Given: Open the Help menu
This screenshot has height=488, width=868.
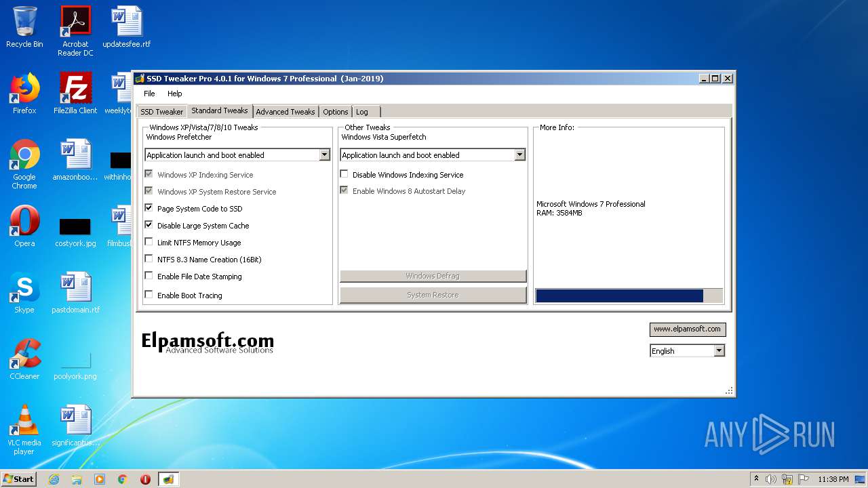Looking at the screenshot, I should (175, 94).
